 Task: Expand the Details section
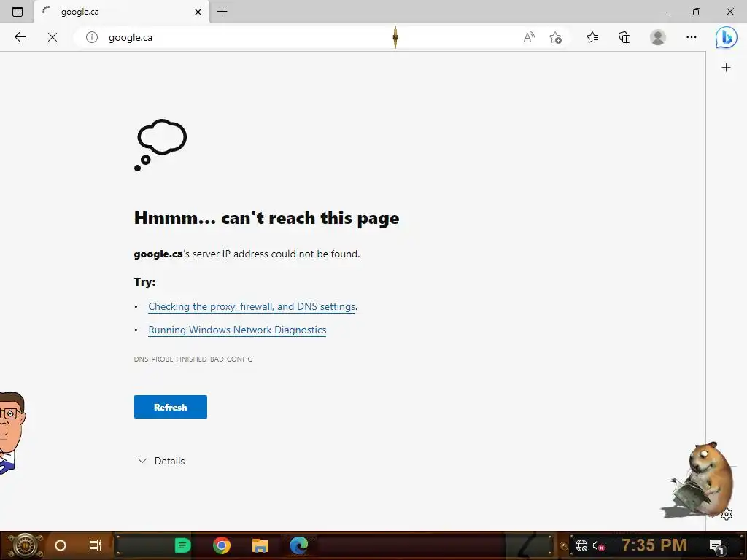pos(161,461)
